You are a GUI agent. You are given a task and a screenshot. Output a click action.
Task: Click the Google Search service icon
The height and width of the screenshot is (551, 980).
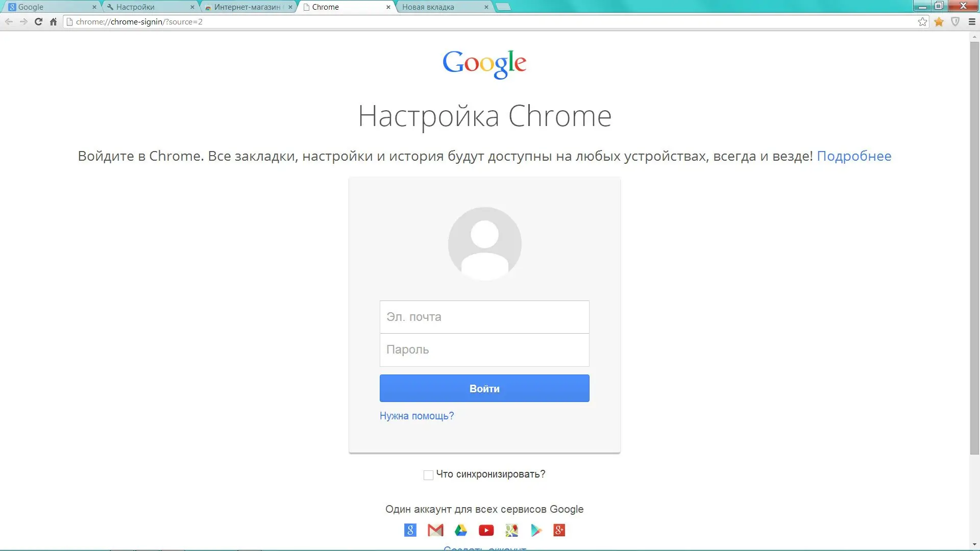point(410,530)
